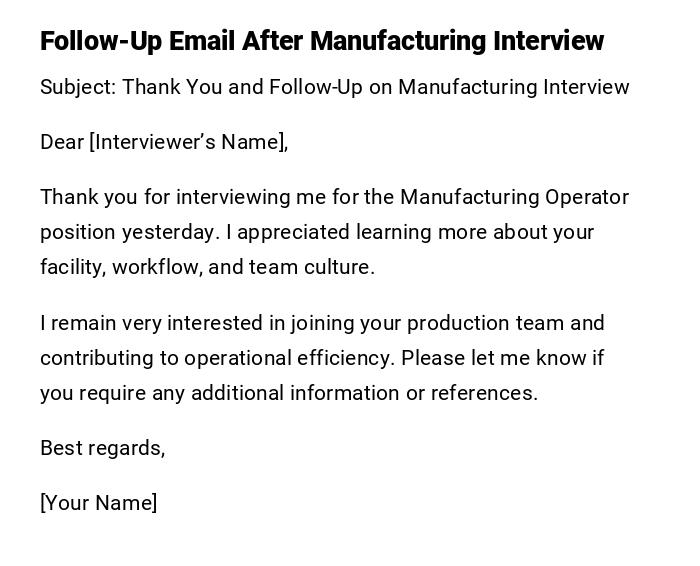Viewport: 700px width, 566px height.
Task: Select the "[Your Name]" signature placeholder
Action: [x=98, y=503]
